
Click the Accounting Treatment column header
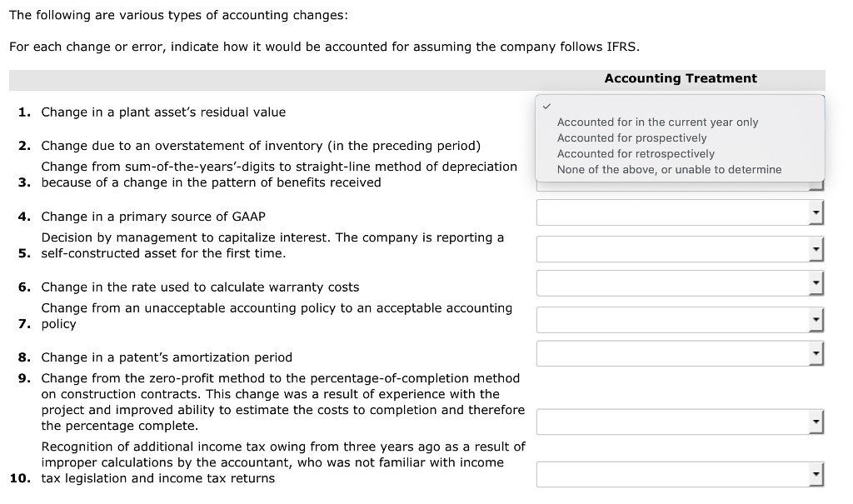681,78
